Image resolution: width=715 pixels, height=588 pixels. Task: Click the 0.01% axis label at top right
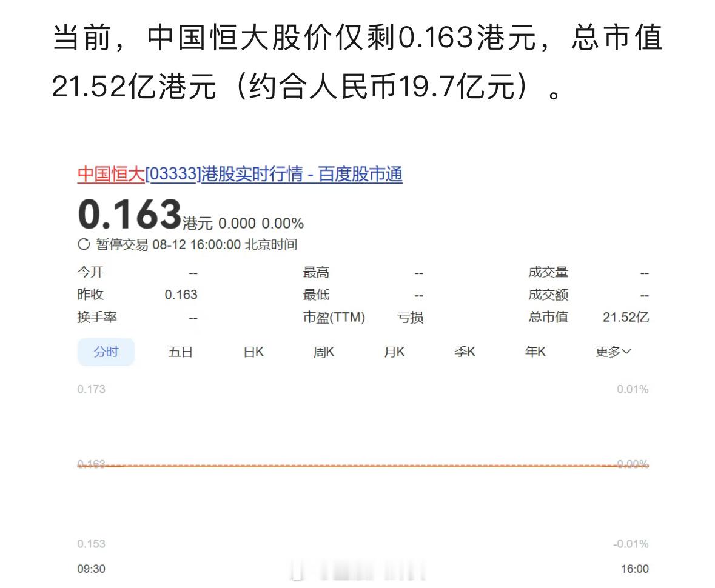coord(633,389)
